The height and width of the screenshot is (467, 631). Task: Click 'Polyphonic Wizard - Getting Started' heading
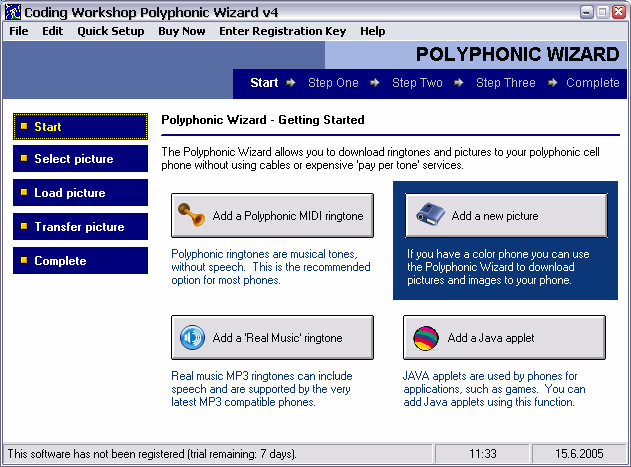(x=263, y=120)
